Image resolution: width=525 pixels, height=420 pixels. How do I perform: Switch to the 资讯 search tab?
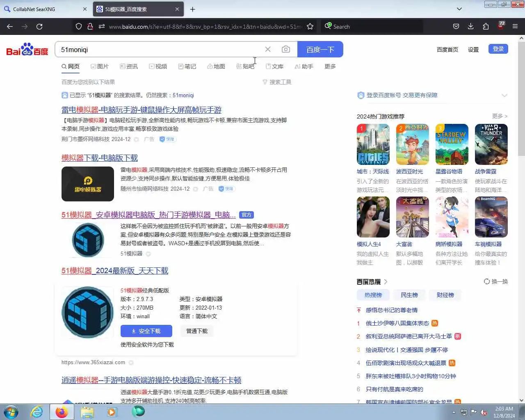click(x=129, y=66)
